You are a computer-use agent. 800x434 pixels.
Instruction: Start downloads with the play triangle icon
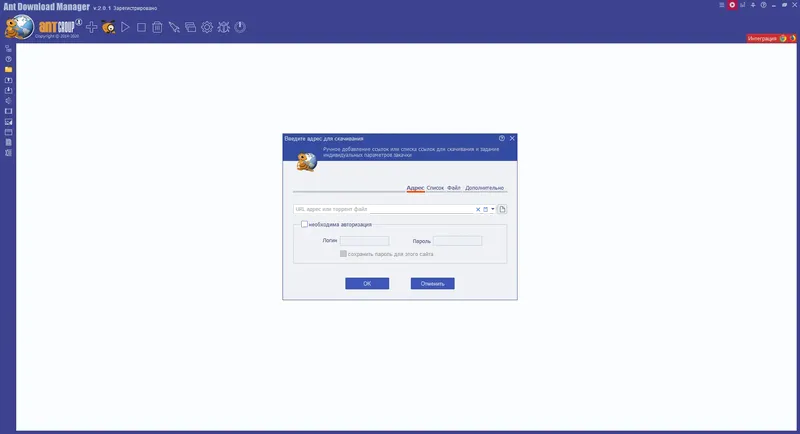click(125, 27)
